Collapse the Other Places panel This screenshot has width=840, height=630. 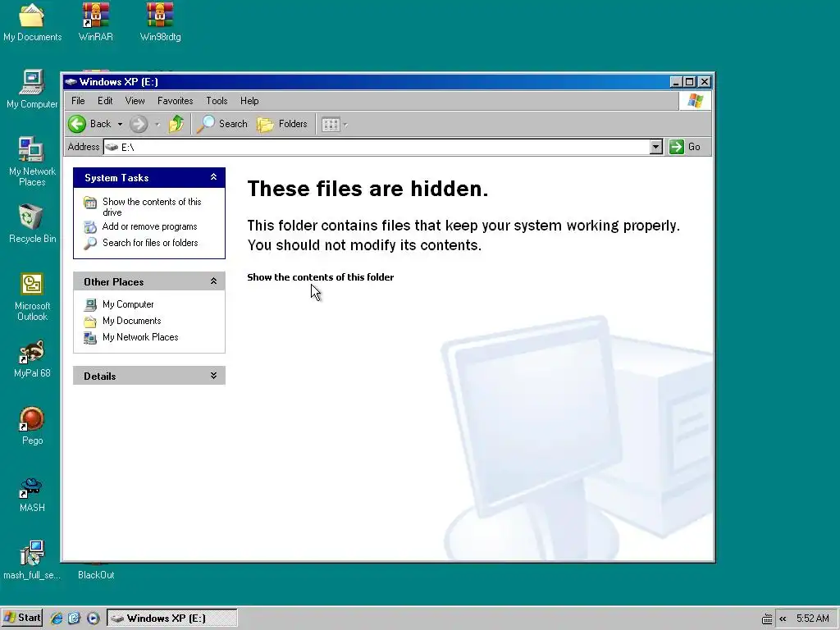click(213, 281)
